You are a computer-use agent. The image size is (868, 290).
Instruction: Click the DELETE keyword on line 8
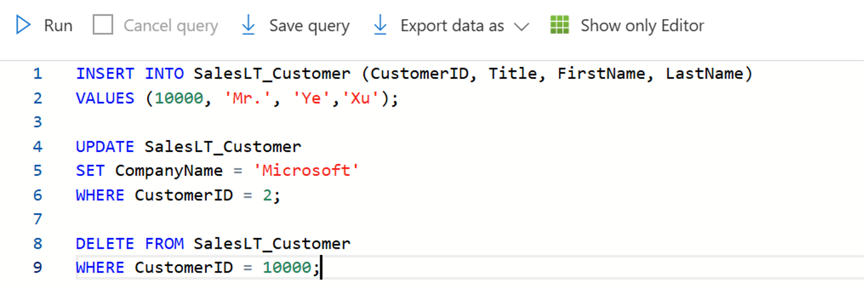tap(105, 244)
